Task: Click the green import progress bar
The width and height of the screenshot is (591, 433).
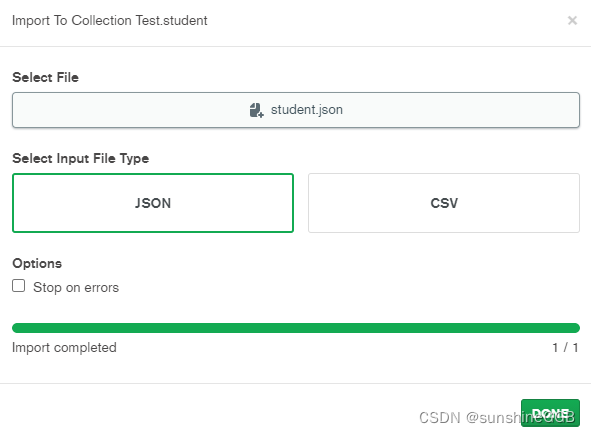Action: (296, 328)
